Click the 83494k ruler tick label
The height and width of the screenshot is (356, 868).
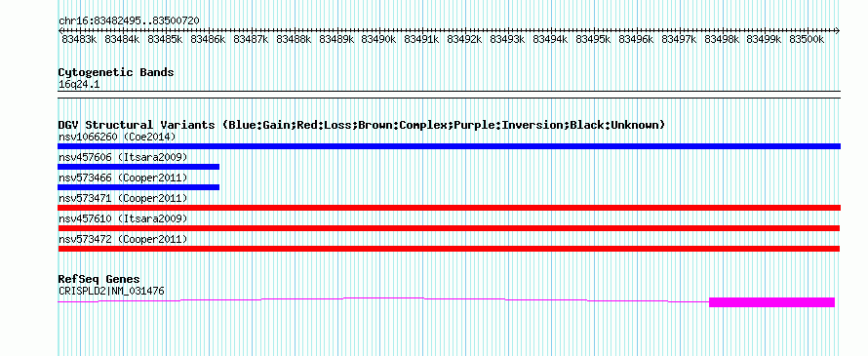pos(550,40)
